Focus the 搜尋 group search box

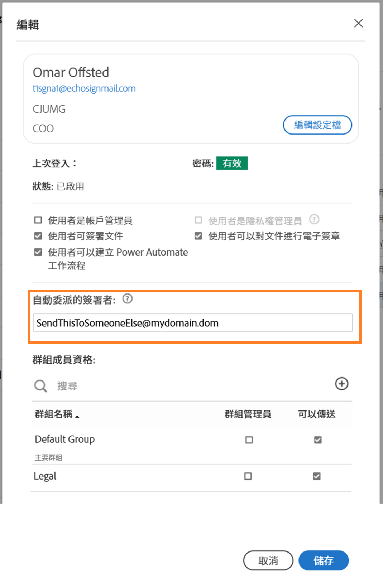[x=179, y=386]
